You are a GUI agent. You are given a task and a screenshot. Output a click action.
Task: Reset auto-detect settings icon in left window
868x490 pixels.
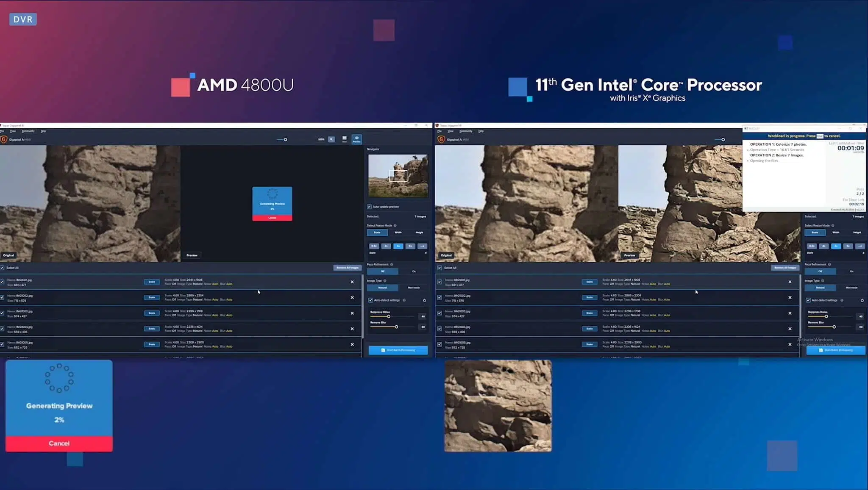tap(425, 300)
